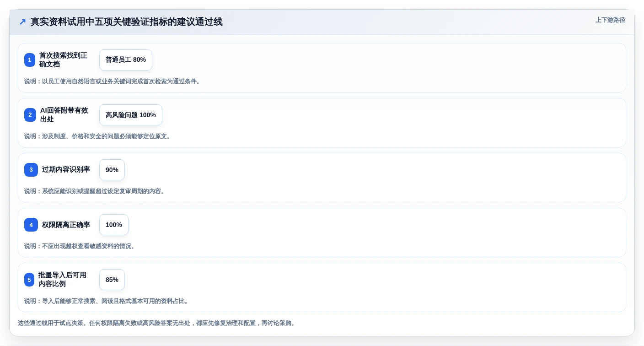Select the 100% pill for 权限隔离正确率
Image resolution: width=644 pixels, height=346 pixels.
(114, 225)
